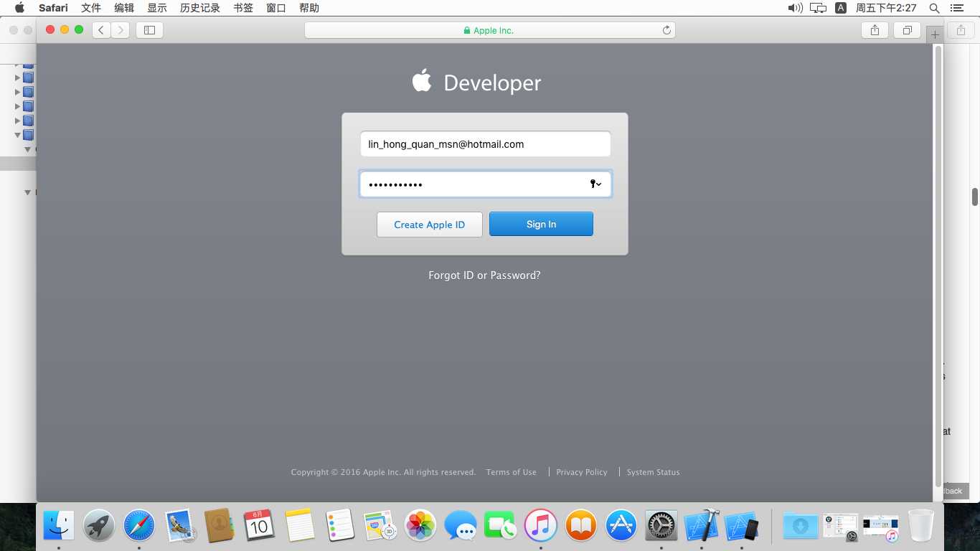The width and height of the screenshot is (980, 551).
Task: Open Reminders from the Dock
Action: 340,526
